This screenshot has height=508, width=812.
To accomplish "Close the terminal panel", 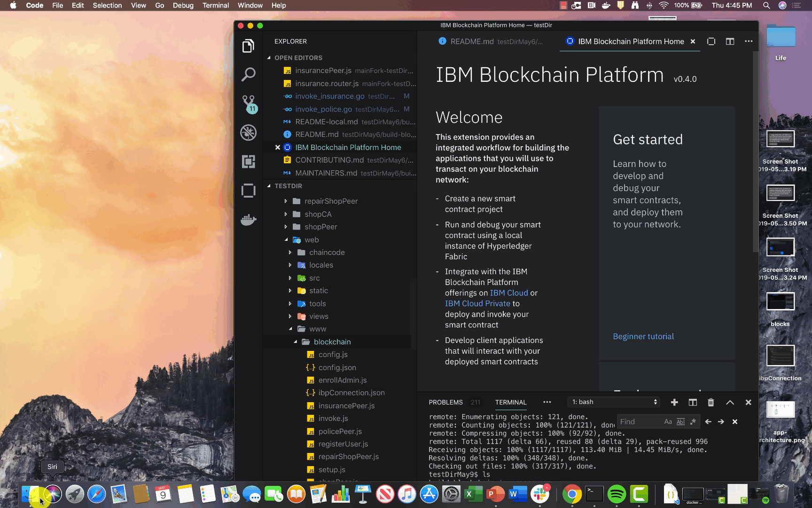I will pos(749,402).
